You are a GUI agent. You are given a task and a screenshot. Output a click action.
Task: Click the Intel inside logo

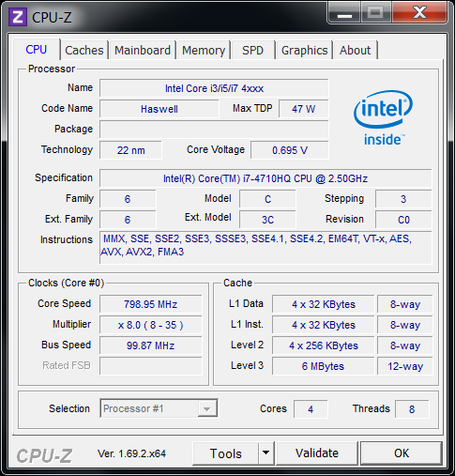[x=383, y=118]
